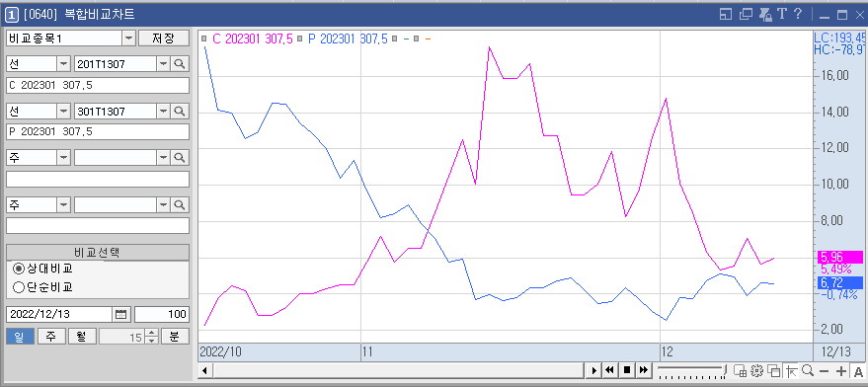Toggle the third legend marker square
The width and height of the screenshot is (868, 387).
coord(394,39)
